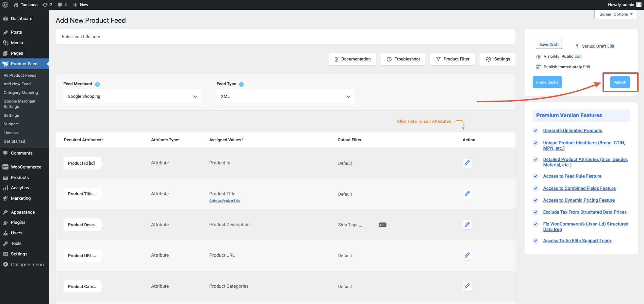
Task: Open Access to Feed Rule Feature link
Action: 572,176
